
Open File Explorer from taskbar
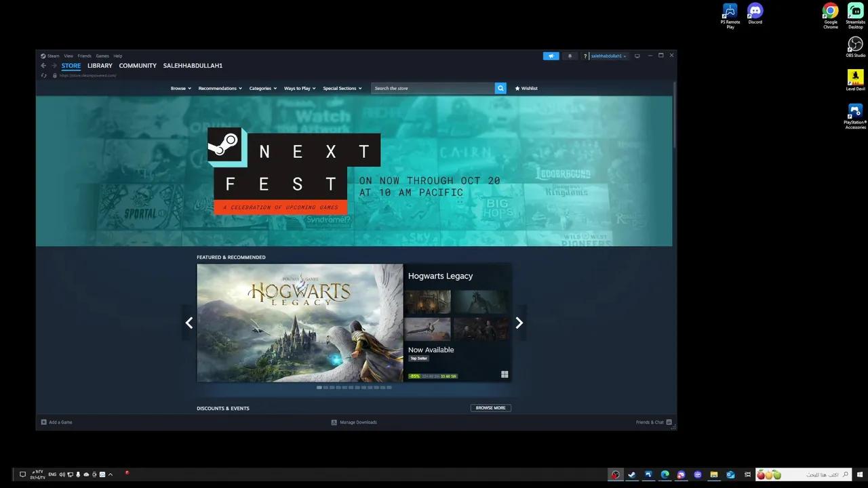[x=714, y=474]
